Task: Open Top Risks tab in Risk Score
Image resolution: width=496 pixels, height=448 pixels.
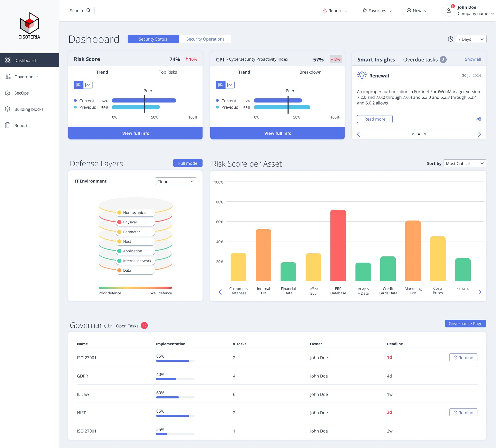Action: point(168,72)
